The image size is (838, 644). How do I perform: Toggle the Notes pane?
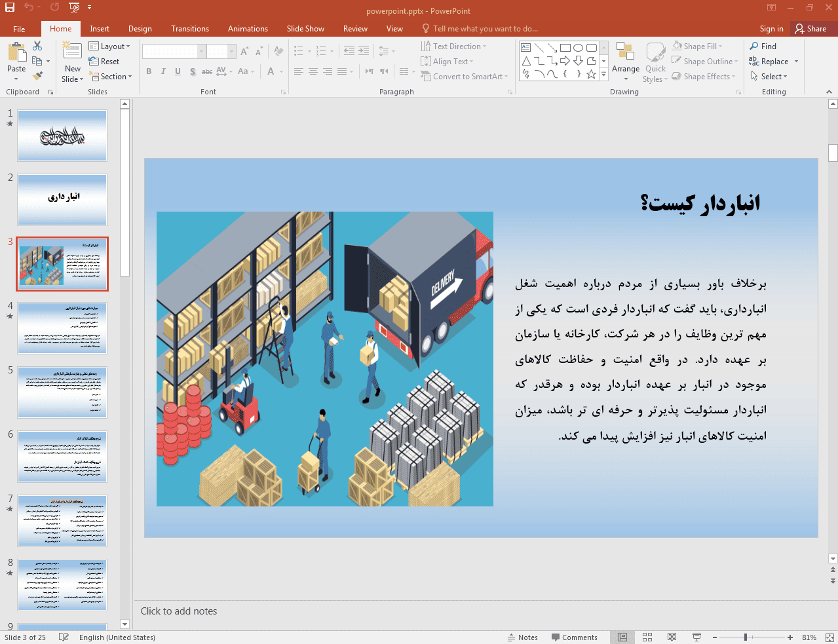tap(522, 637)
